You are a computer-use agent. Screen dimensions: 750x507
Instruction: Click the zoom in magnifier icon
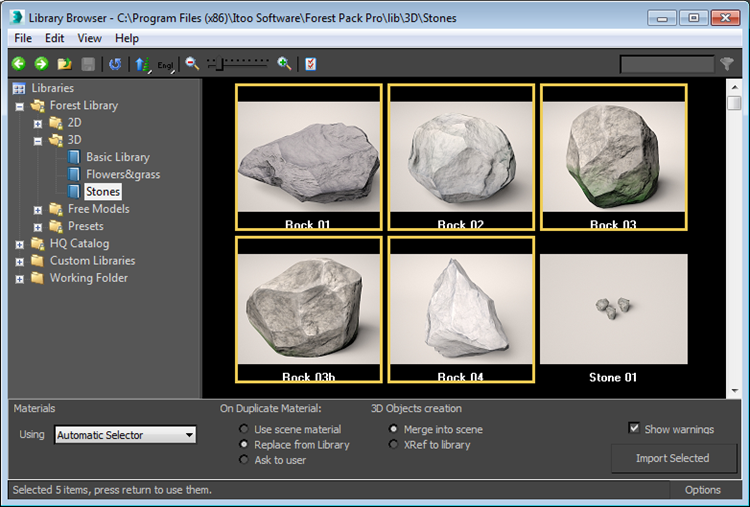point(285,64)
